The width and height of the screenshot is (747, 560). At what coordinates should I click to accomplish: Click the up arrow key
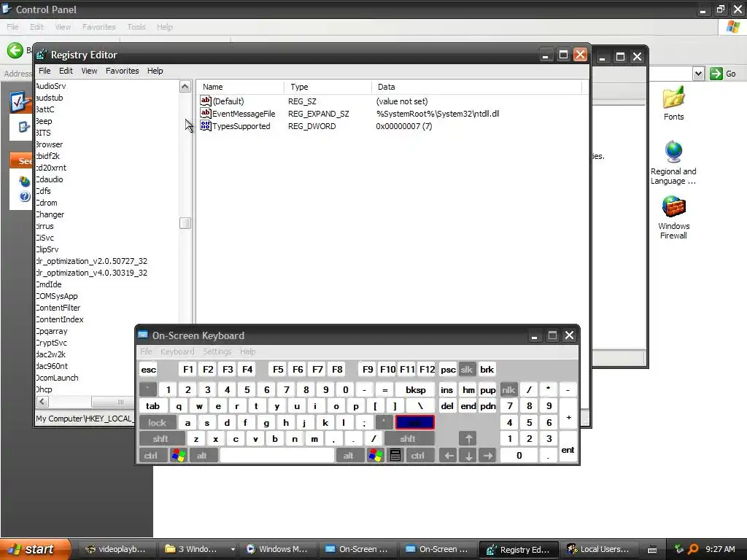click(468, 438)
